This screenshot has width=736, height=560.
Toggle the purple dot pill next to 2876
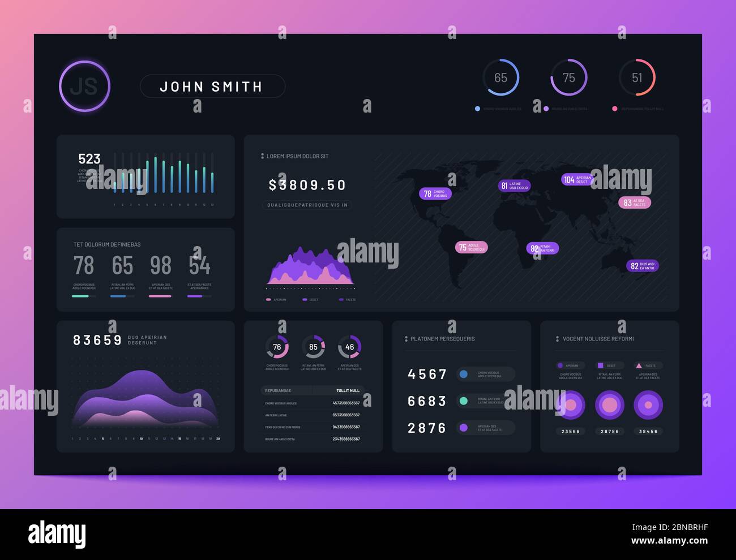point(486,428)
